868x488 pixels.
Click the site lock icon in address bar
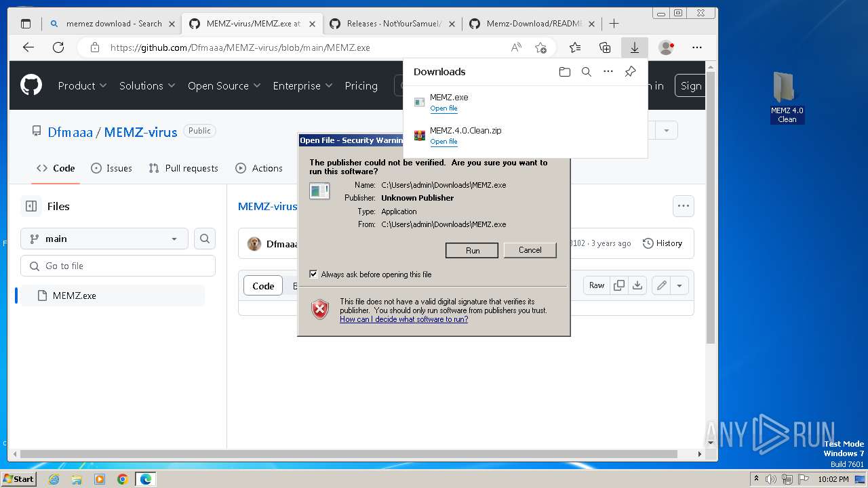[95, 47]
